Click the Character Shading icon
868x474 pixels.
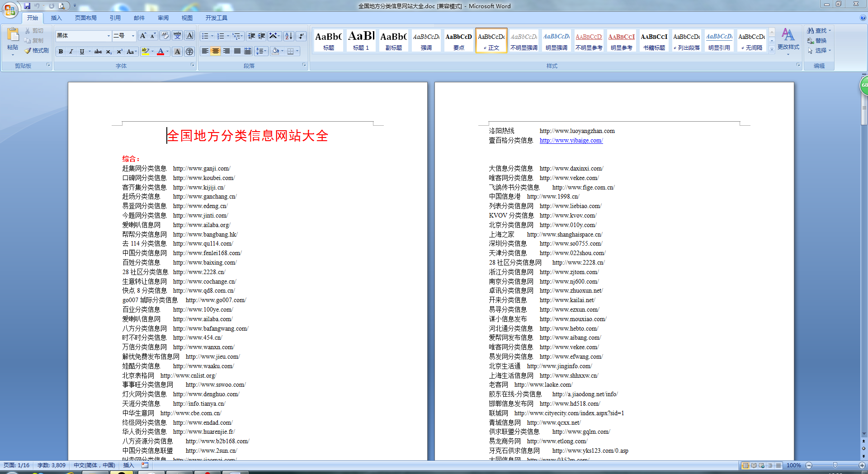click(x=177, y=52)
